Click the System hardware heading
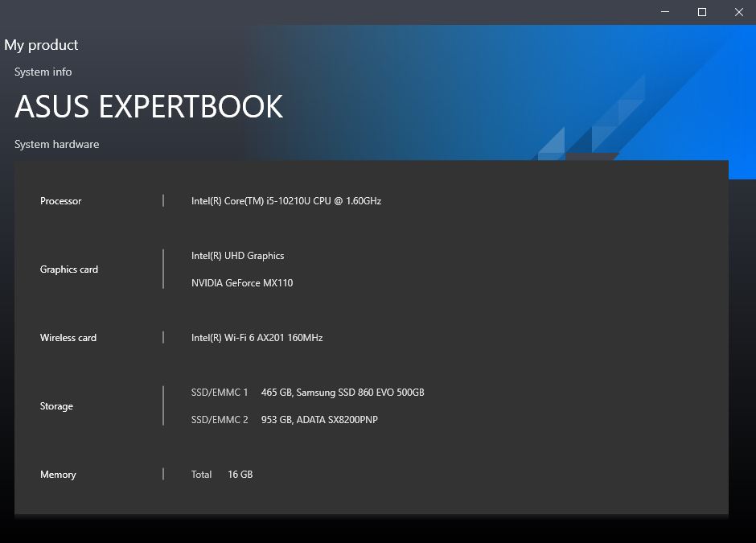Image resolution: width=756 pixels, height=543 pixels. (x=56, y=144)
